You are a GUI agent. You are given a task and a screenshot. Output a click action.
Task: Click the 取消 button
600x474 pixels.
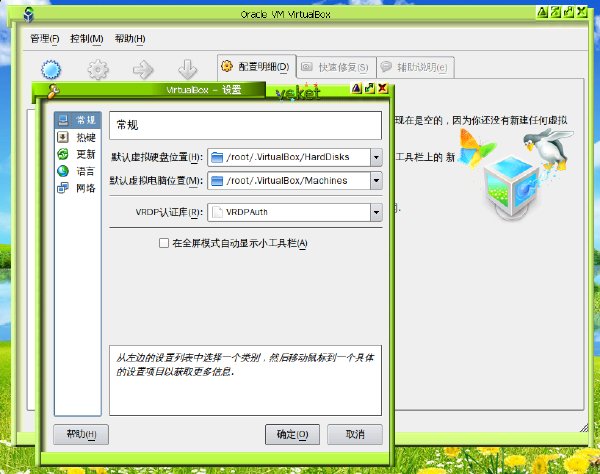click(355, 434)
